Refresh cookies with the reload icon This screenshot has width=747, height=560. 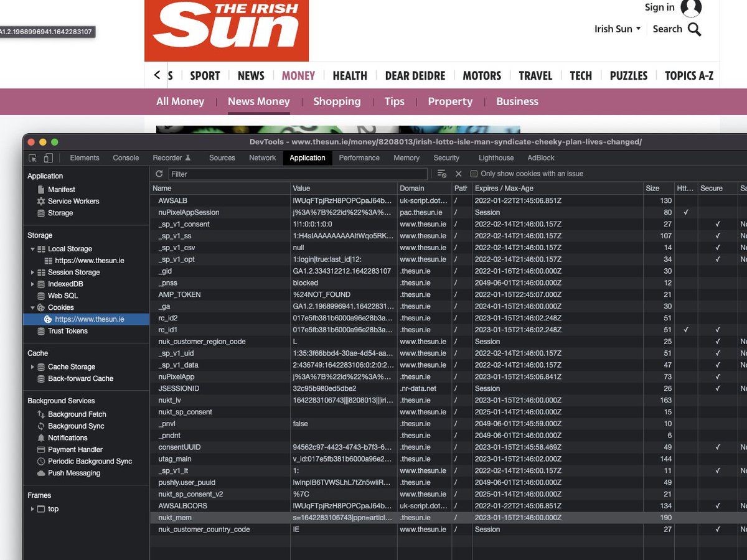[x=159, y=174]
